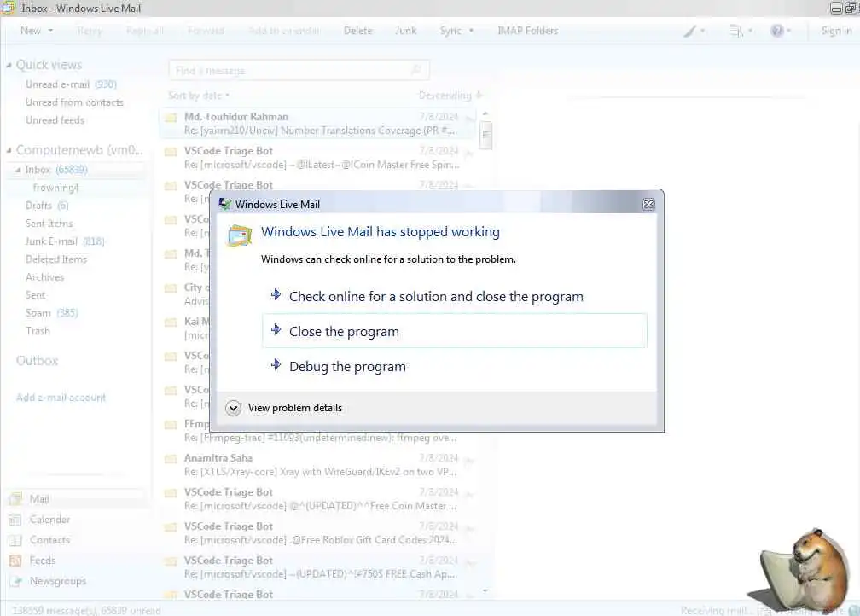Select the frowning4 subfolder
This screenshot has height=616, width=860.
click(56, 188)
